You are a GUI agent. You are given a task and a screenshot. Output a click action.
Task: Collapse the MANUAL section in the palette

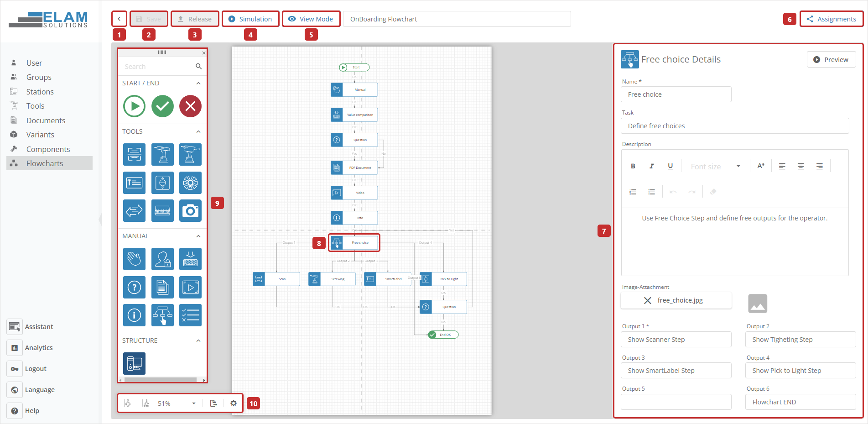click(198, 236)
